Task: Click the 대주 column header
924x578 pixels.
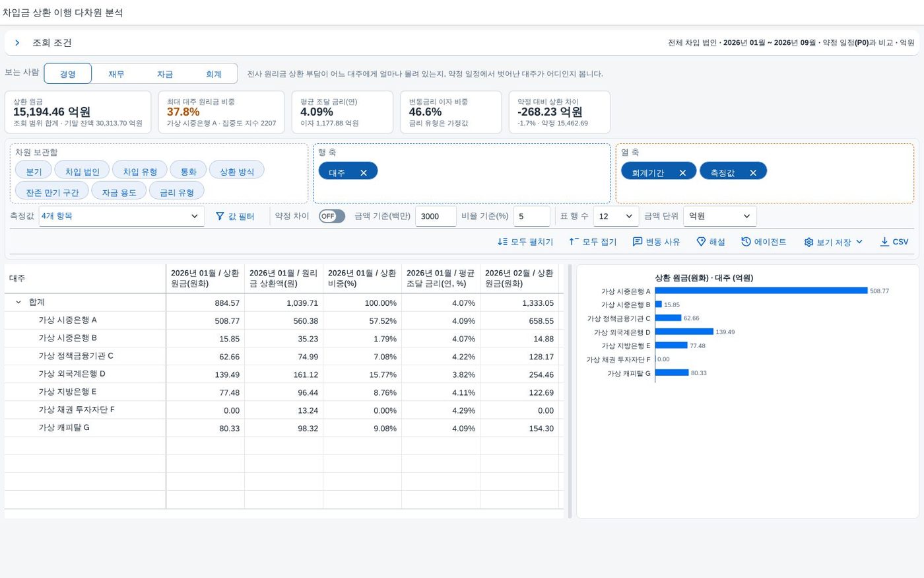Action: pyautogui.click(x=85, y=278)
